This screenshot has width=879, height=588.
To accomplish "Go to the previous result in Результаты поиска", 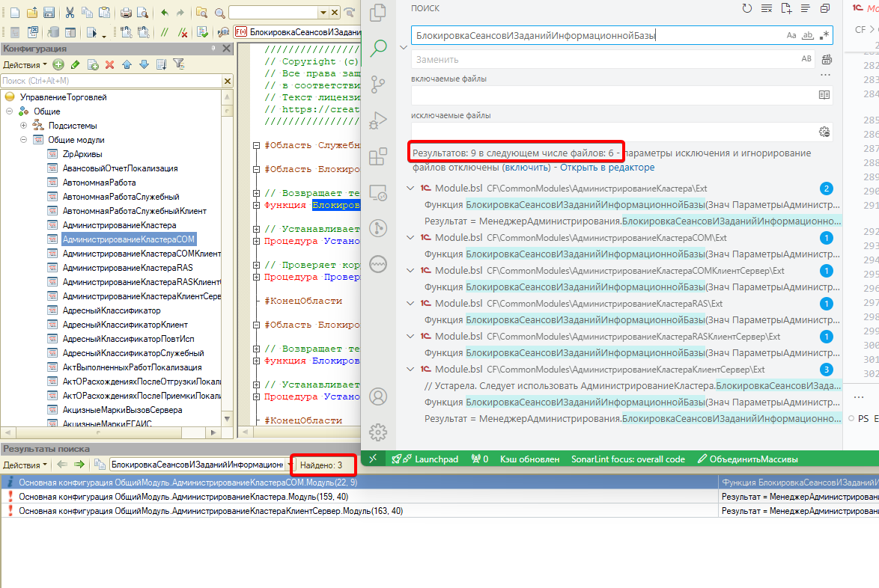I will coord(62,465).
